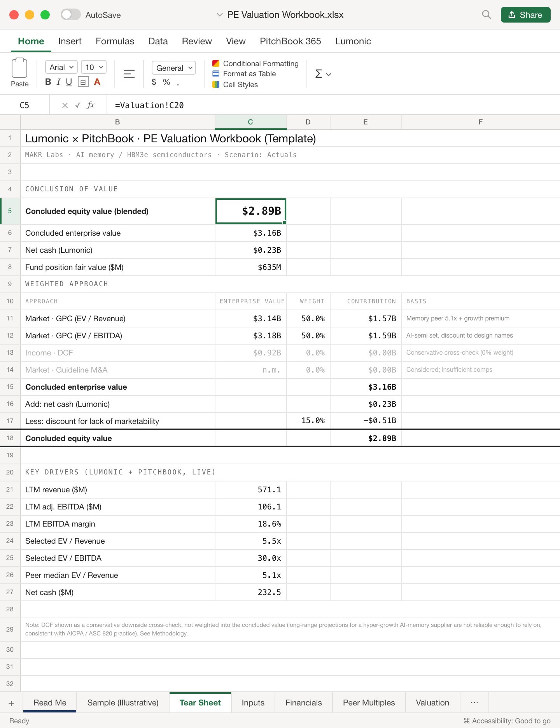Add a new sheet with plus icon
Viewport: 560px width, 728px height.
(x=11, y=703)
